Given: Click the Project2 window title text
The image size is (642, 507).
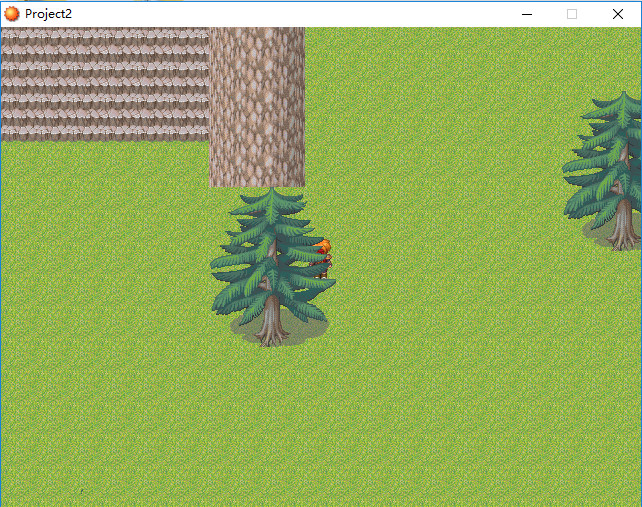Looking at the screenshot, I should 48,14.
